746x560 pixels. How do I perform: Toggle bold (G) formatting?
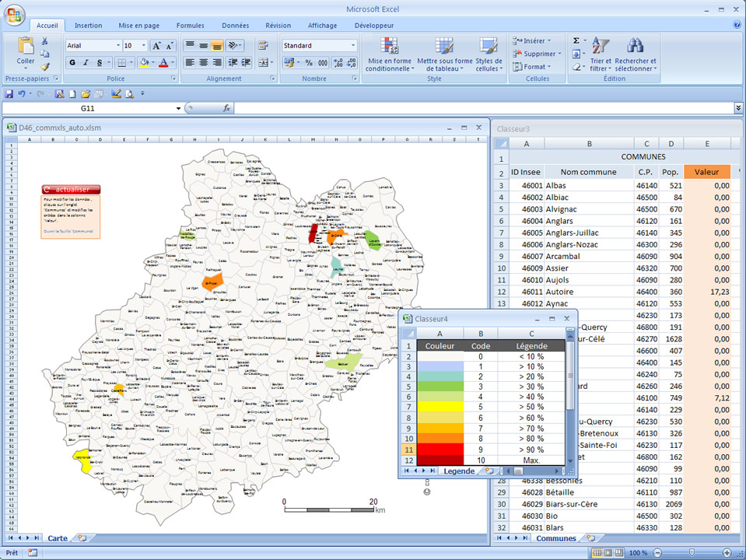pos(72,62)
